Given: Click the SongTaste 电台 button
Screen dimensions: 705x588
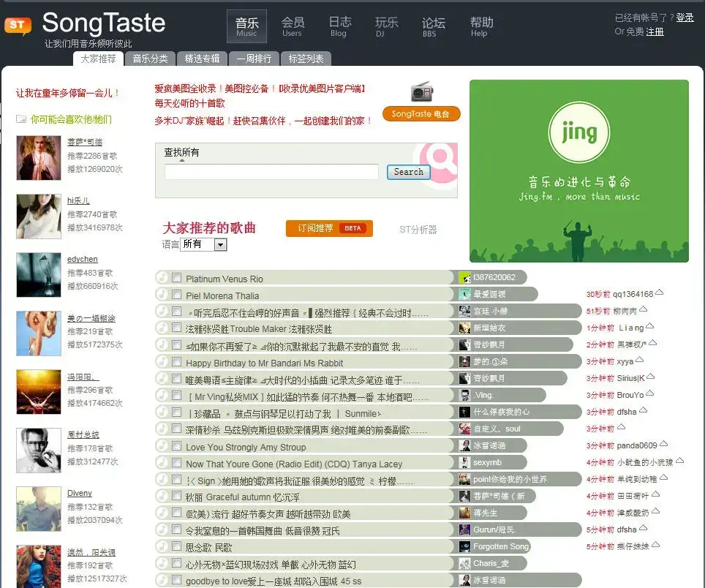Looking at the screenshot, I should (421, 114).
